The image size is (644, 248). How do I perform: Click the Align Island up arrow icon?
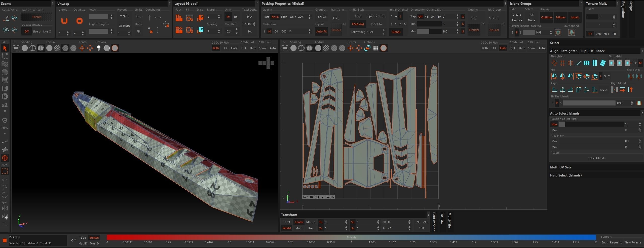[x=630, y=90]
